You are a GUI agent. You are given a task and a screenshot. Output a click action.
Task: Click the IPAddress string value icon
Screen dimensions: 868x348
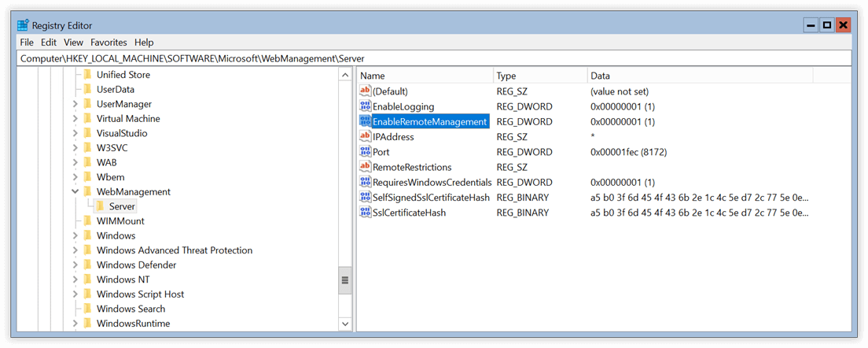pyautogui.click(x=366, y=136)
